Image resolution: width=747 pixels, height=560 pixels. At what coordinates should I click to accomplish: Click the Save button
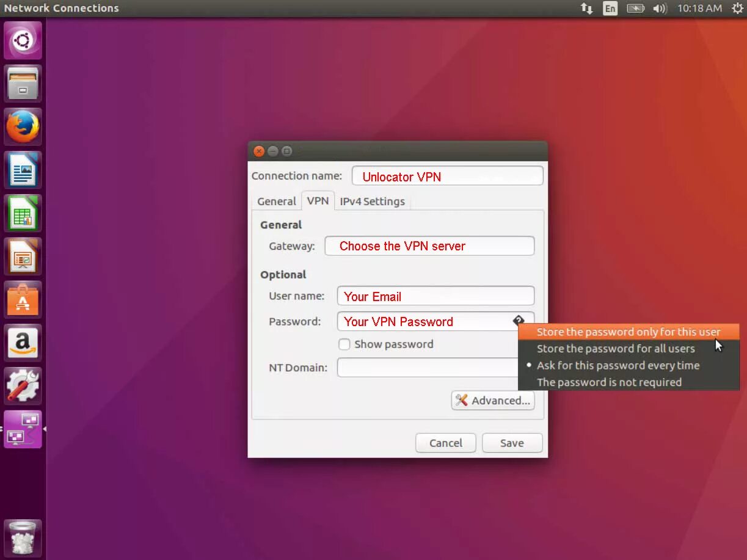512,443
